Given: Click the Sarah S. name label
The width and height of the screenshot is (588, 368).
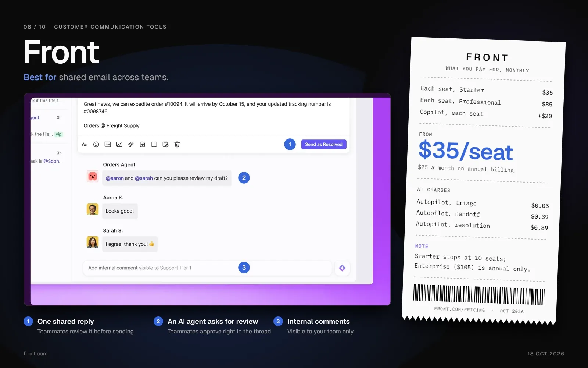Looking at the screenshot, I should point(113,230).
